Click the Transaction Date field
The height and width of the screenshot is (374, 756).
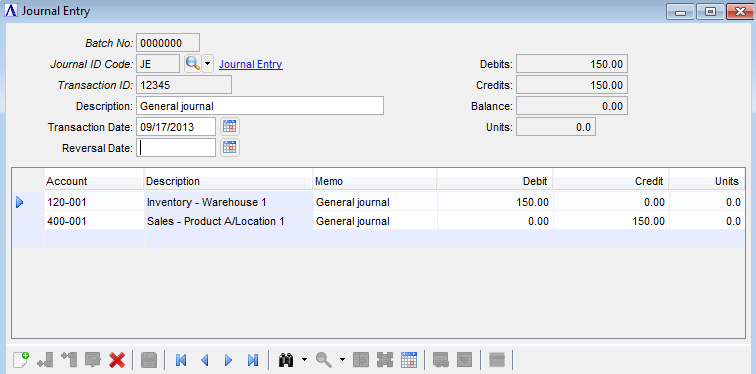click(176, 127)
